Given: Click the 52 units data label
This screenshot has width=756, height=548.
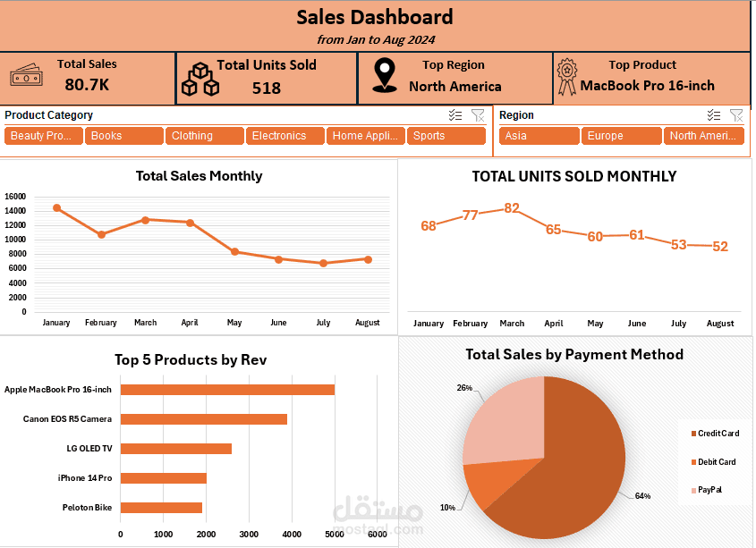Looking at the screenshot, I should (720, 246).
